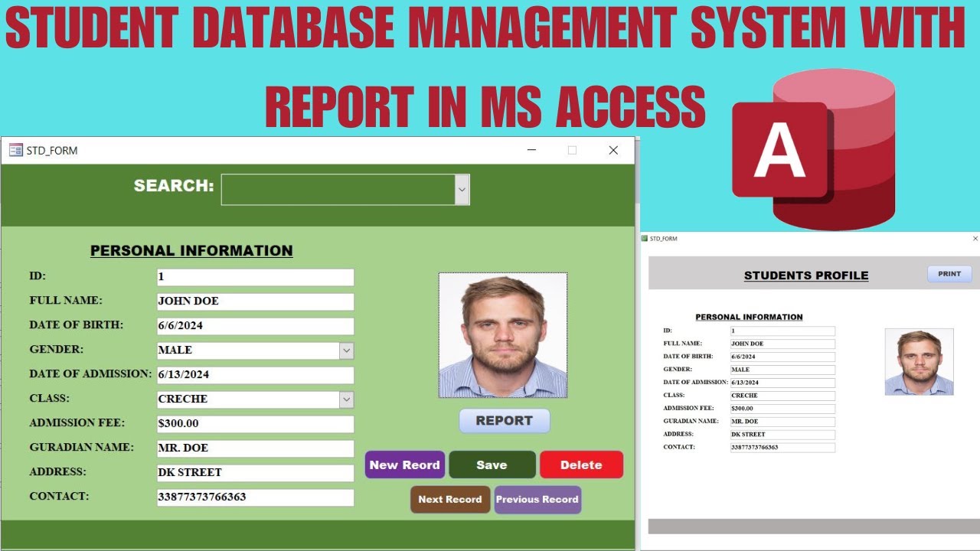Click FULL NAME field in Students Profile report
Screen dimensions: 980x551
[782, 344]
